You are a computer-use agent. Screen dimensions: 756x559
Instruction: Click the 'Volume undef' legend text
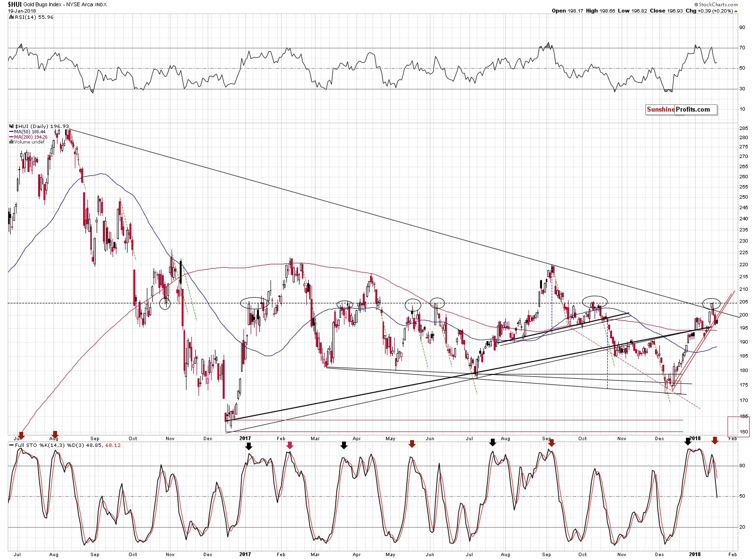click(x=29, y=142)
